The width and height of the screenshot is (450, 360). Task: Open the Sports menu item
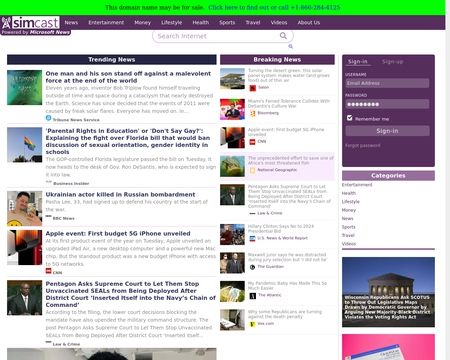[227, 23]
